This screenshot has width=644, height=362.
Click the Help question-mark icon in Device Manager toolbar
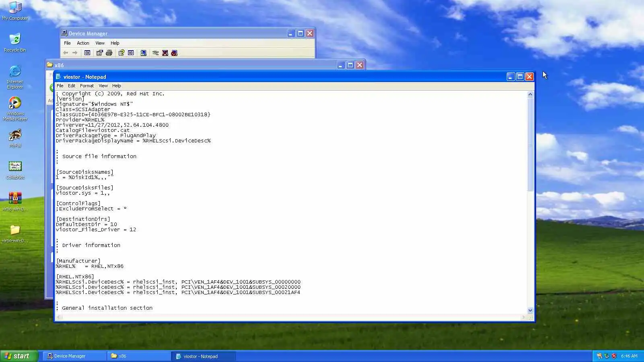tap(121, 53)
